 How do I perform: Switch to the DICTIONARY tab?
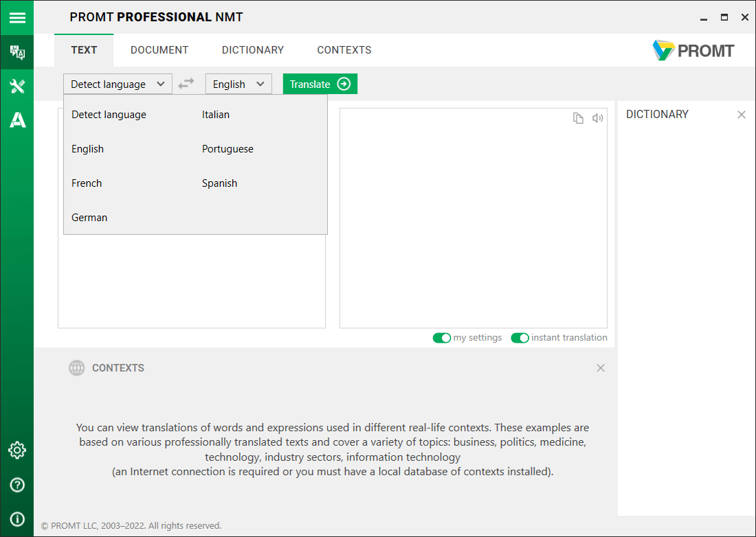[x=253, y=50]
